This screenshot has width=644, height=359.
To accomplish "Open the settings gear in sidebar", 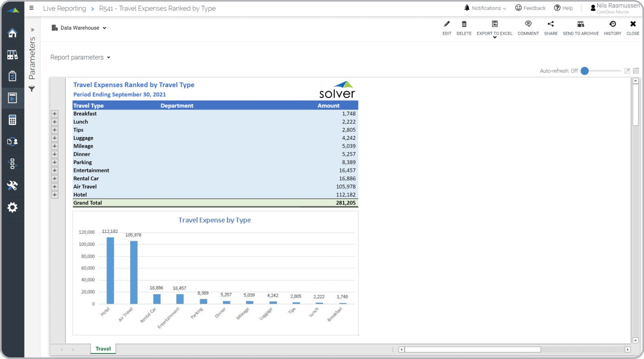I will click(x=12, y=207).
